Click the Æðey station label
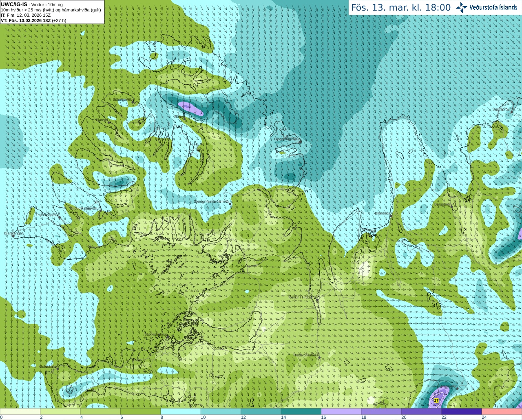Viewport: 522px width, 420px height. (179, 117)
